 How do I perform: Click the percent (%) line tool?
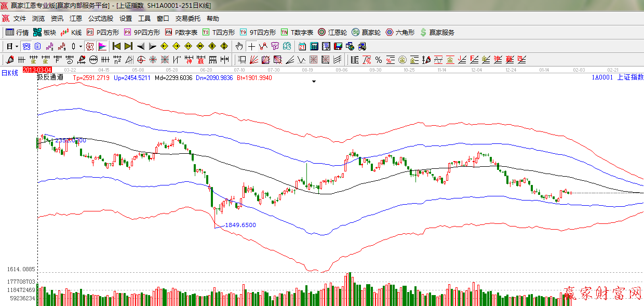(x=379, y=60)
